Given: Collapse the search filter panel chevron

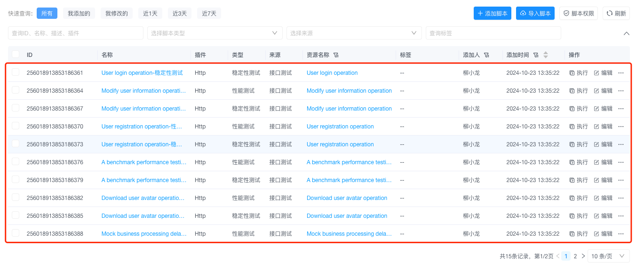Looking at the screenshot, I should point(626,33).
